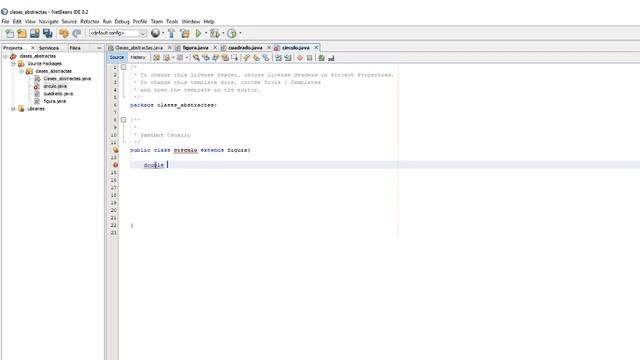Click the Profile Project icon
Screen dimensions: 640x360
click(232, 33)
